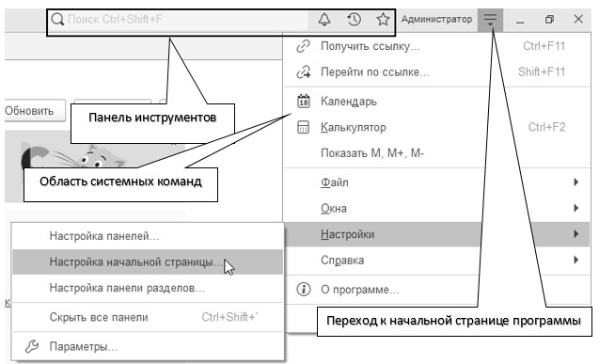Open the Калькулятор item in the menu
Image resolution: width=599 pixels, height=364 pixels.
tap(436, 127)
